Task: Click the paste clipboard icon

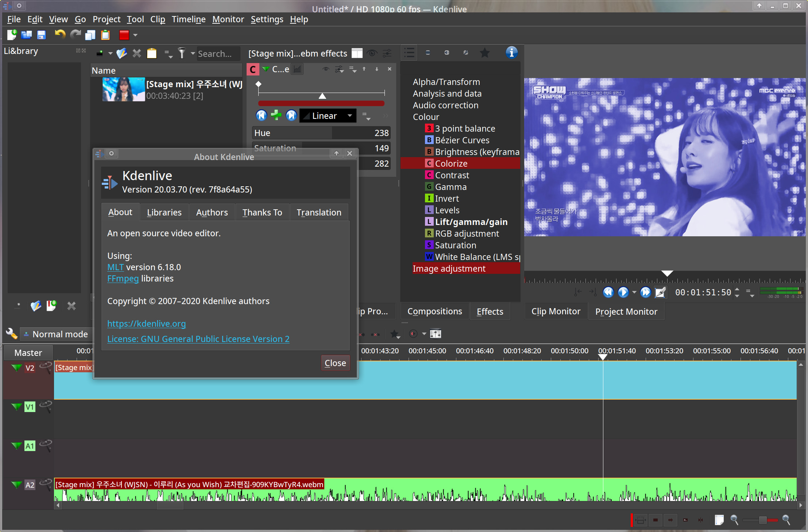Action: pyautogui.click(x=105, y=35)
